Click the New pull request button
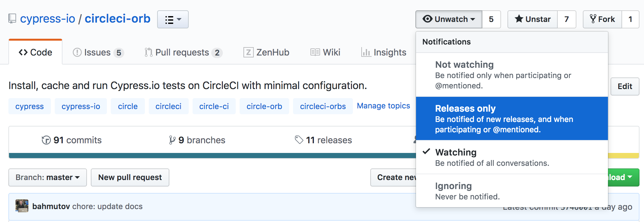Image resolution: width=644 pixels, height=222 pixels. [130, 177]
